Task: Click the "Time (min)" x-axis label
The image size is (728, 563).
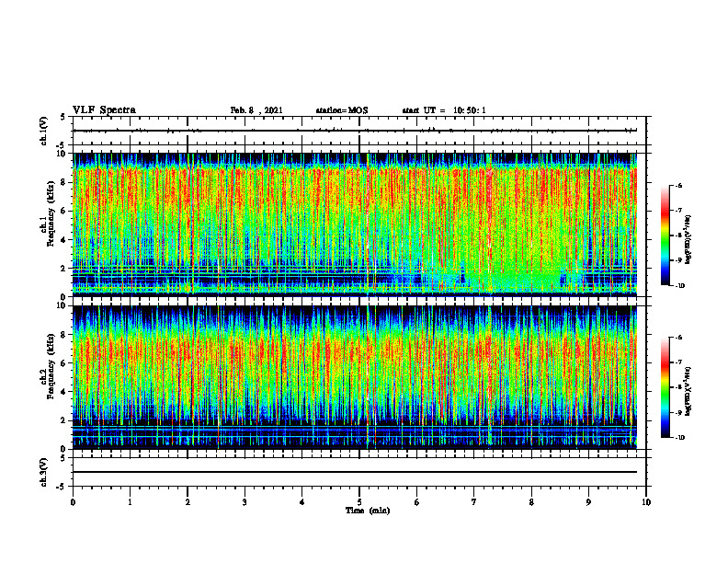Action: click(368, 511)
